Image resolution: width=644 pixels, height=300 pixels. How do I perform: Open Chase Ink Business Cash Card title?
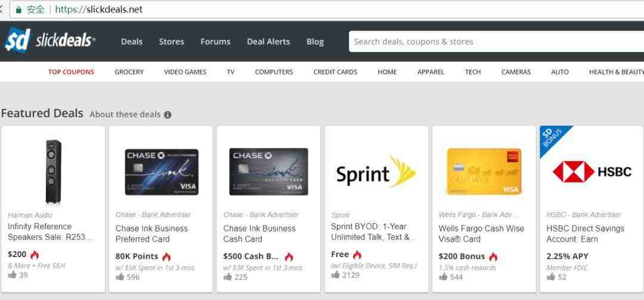(x=259, y=234)
